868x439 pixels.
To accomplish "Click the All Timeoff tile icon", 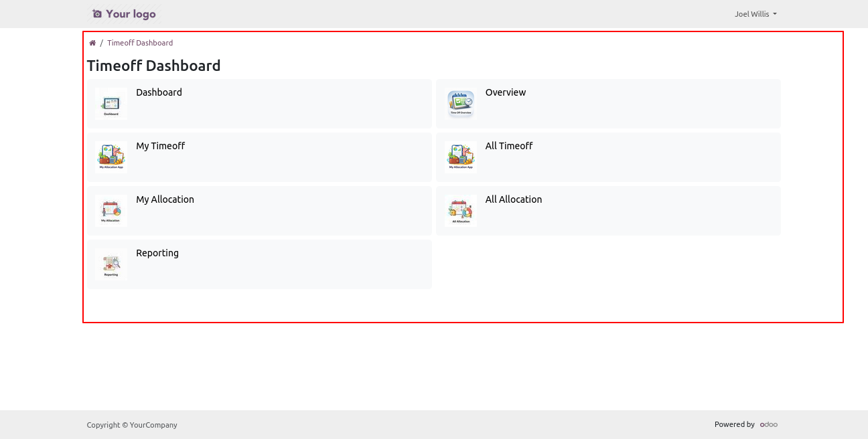I will tap(461, 157).
